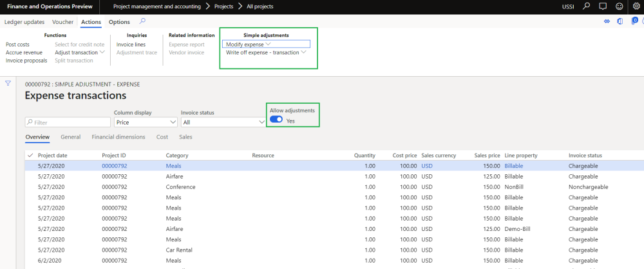
Task: Toggle the Allow adjustments switch
Action: [x=276, y=119]
